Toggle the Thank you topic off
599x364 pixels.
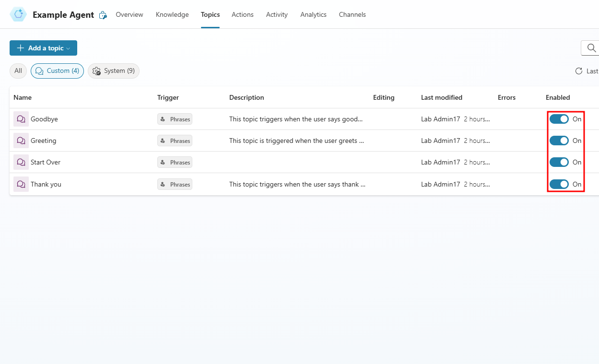coord(559,184)
